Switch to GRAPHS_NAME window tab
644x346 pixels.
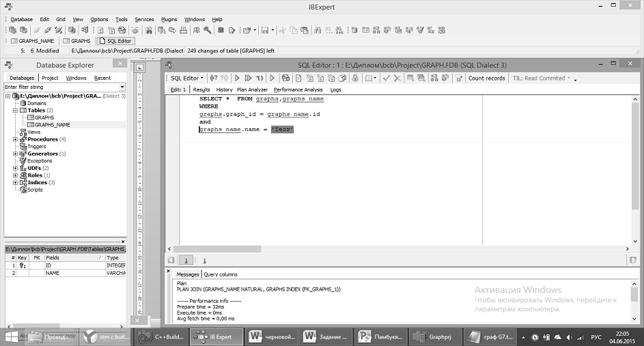pyautogui.click(x=33, y=41)
